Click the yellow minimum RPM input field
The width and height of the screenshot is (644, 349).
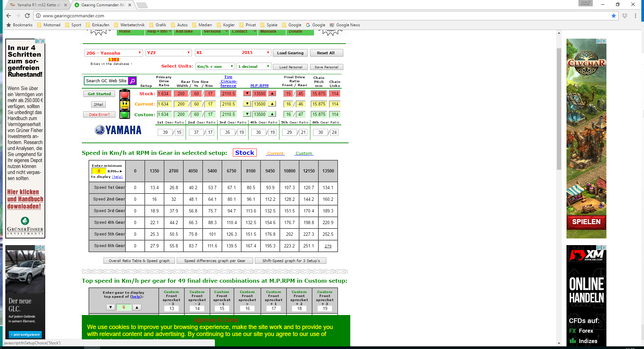click(x=98, y=171)
